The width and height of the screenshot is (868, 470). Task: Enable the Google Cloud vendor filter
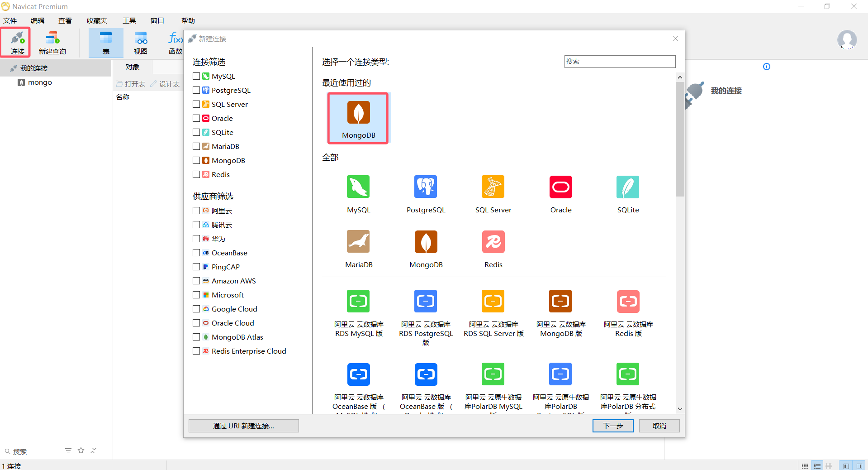click(196, 309)
